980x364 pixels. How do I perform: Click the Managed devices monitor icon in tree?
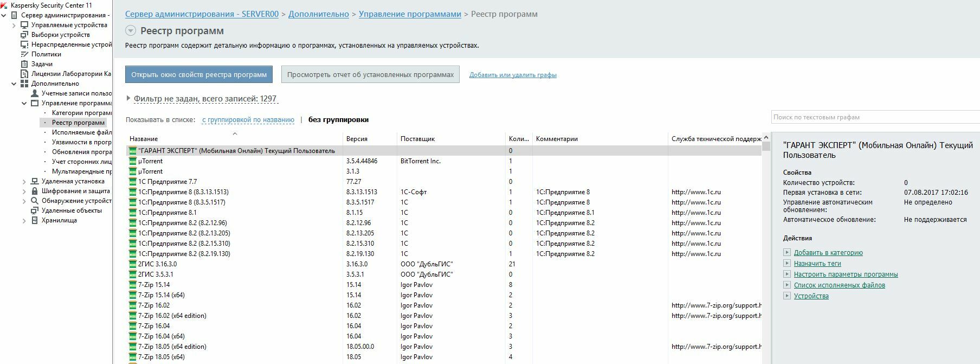[24, 25]
